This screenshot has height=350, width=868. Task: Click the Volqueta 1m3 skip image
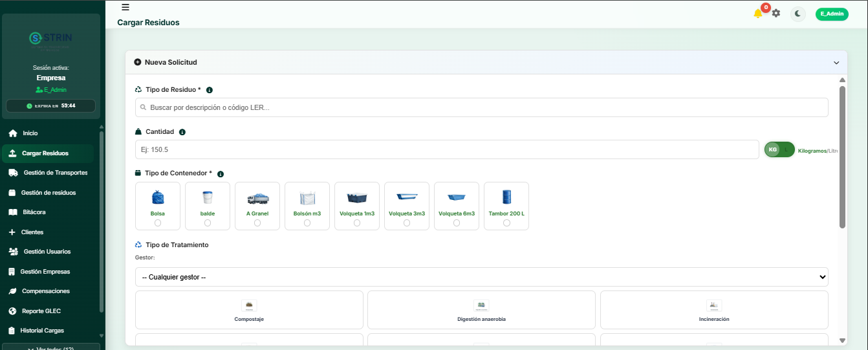pos(357,197)
